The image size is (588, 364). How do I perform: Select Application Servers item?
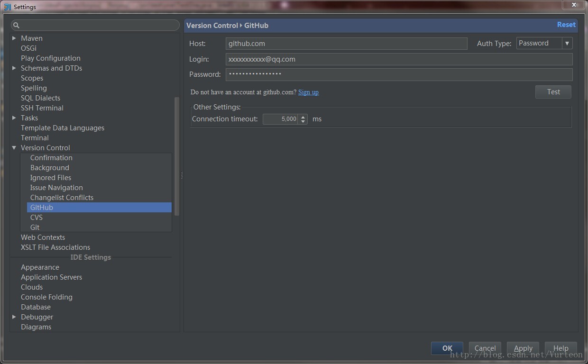51,277
